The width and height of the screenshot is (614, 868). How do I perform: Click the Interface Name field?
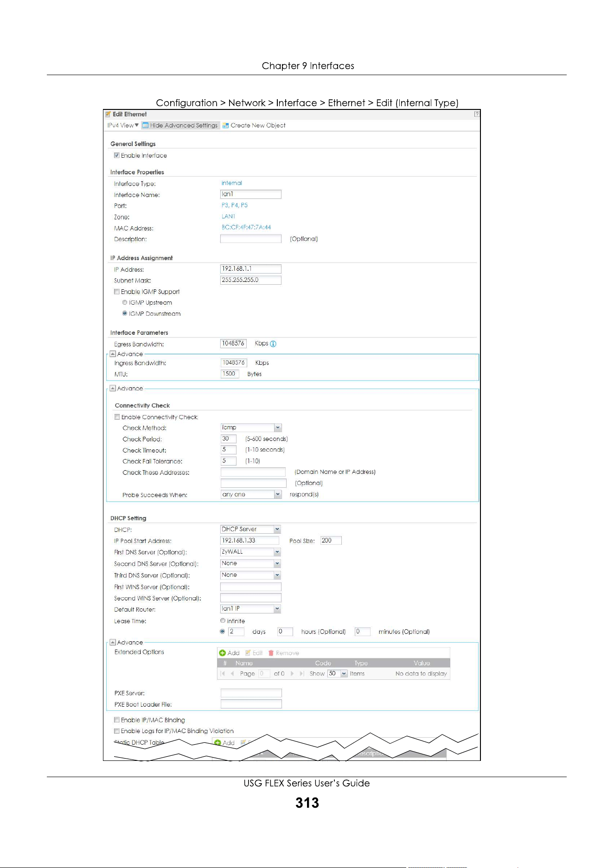click(x=251, y=194)
